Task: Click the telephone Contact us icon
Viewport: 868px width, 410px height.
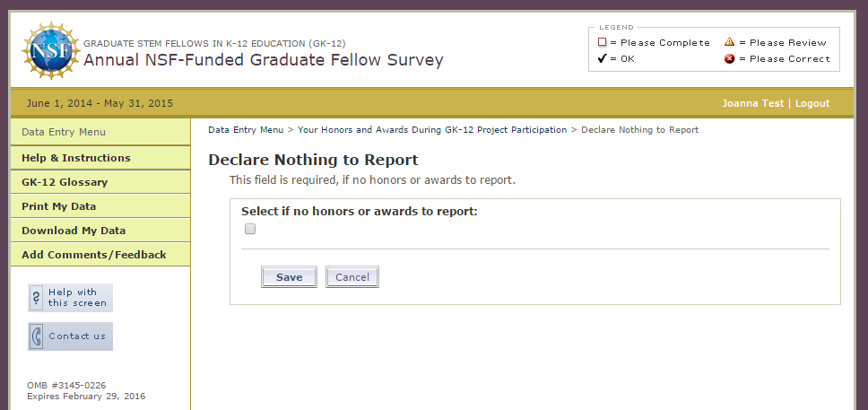Action: (x=36, y=336)
